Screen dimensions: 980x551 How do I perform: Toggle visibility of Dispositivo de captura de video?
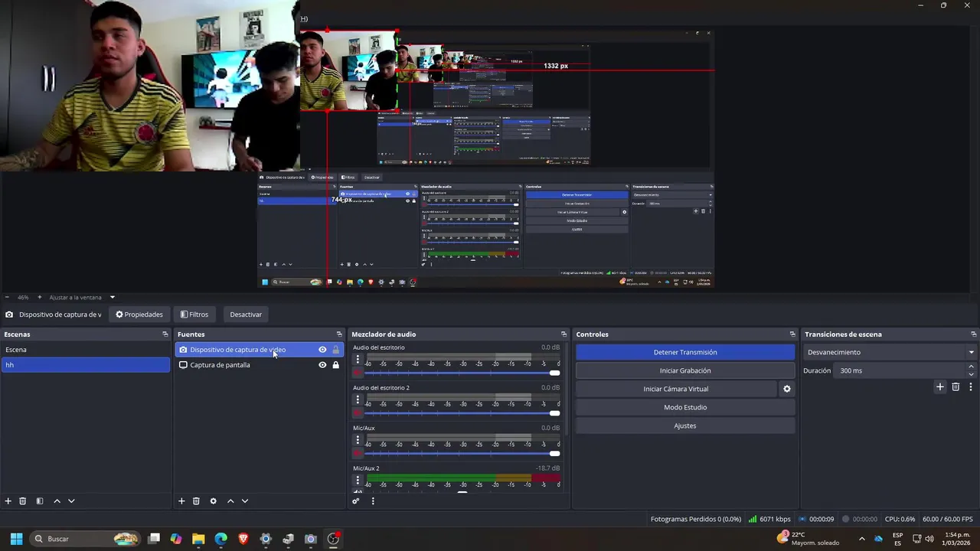coord(322,350)
